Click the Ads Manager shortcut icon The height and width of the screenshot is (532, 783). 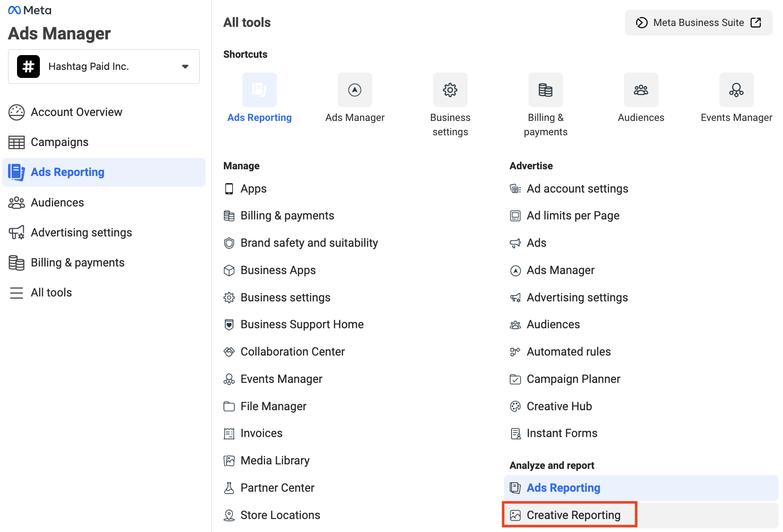(x=355, y=90)
